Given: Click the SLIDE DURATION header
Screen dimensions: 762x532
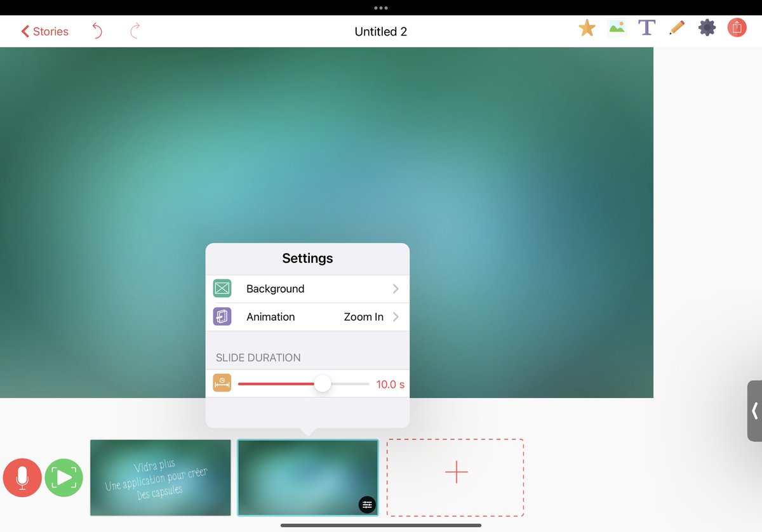Looking at the screenshot, I should pyautogui.click(x=258, y=357).
